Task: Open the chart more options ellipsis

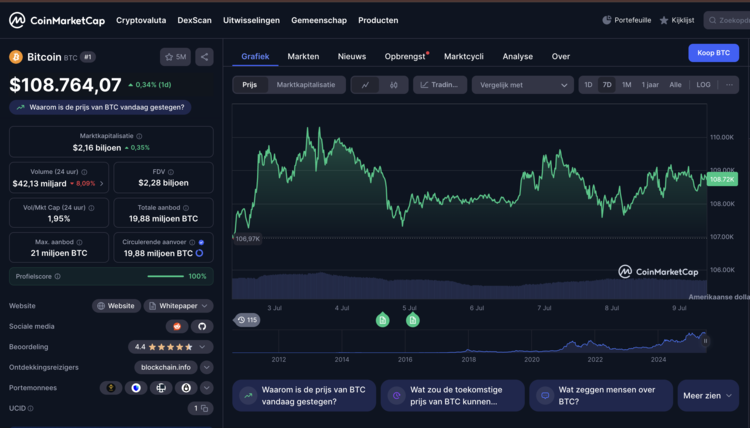Action: 729,85
